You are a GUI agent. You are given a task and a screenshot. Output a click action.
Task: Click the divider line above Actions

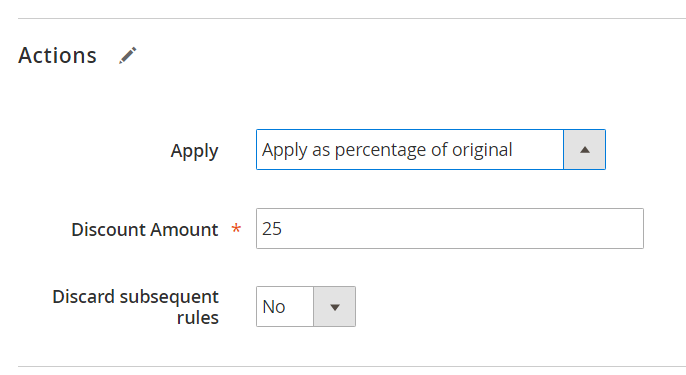coord(352,18)
